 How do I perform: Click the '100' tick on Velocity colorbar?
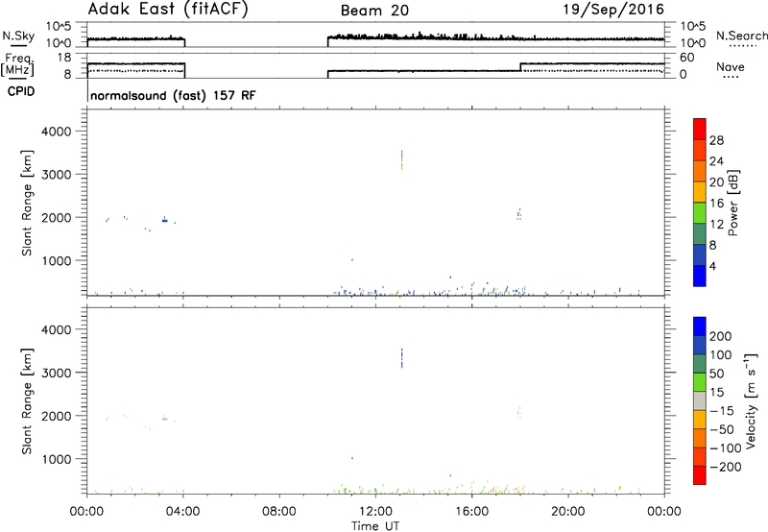721,354
